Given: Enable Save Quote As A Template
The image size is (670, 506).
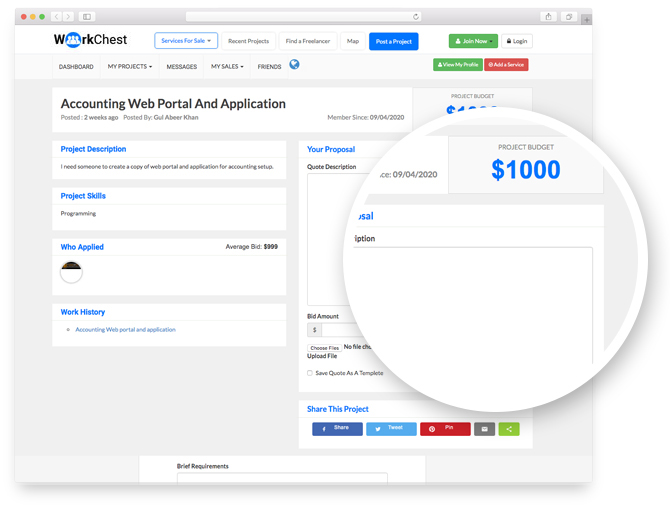Looking at the screenshot, I should pos(310,373).
